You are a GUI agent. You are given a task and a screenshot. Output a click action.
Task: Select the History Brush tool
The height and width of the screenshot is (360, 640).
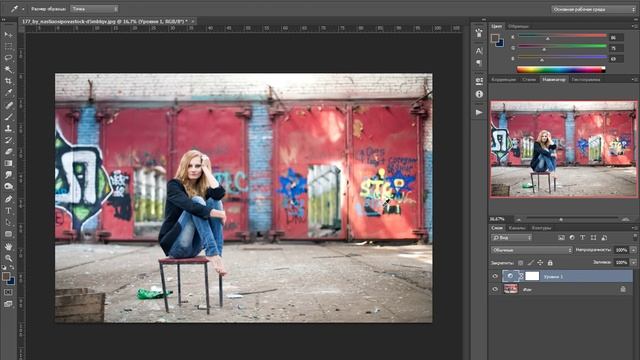click(8, 140)
